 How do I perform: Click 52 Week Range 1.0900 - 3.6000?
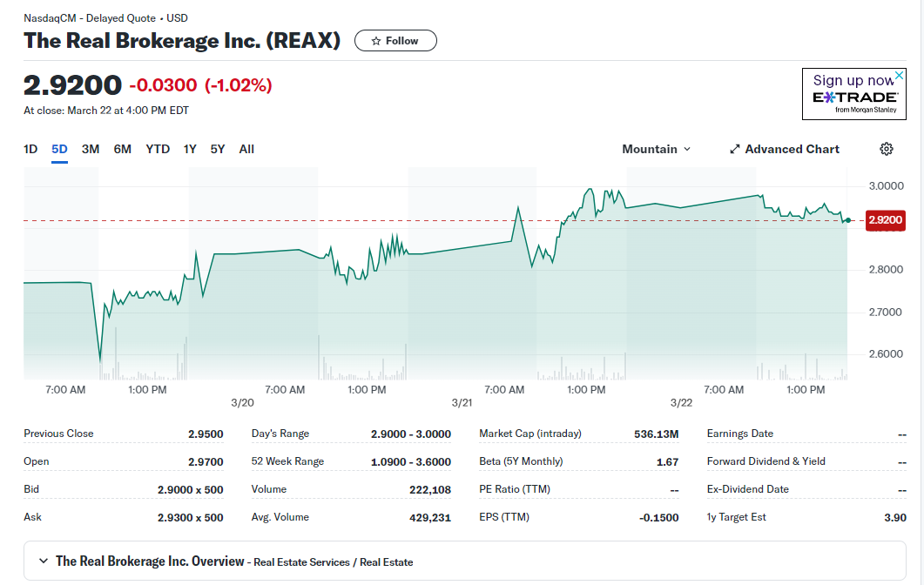click(x=411, y=462)
